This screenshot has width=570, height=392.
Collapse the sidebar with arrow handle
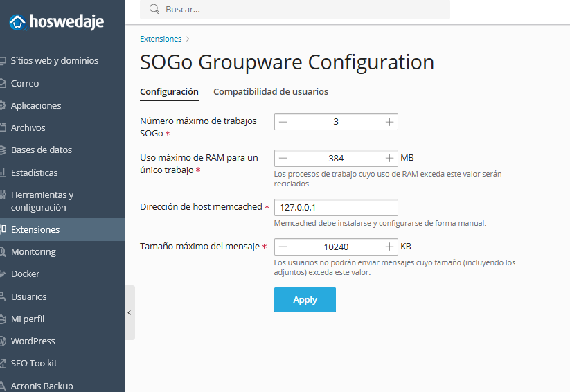point(130,313)
